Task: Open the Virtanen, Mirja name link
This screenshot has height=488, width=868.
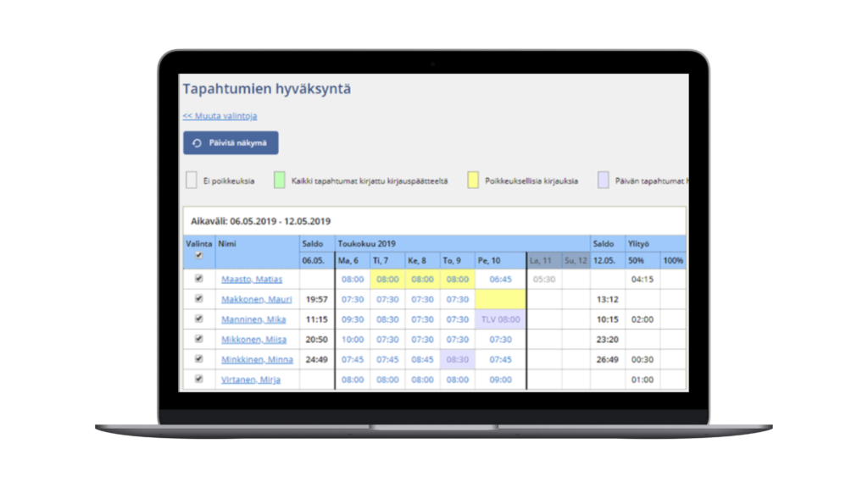Action: (x=250, y=380)
